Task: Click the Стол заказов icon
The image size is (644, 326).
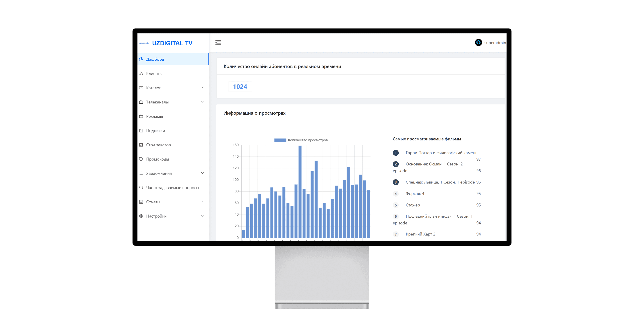Action: coord(141,145)
